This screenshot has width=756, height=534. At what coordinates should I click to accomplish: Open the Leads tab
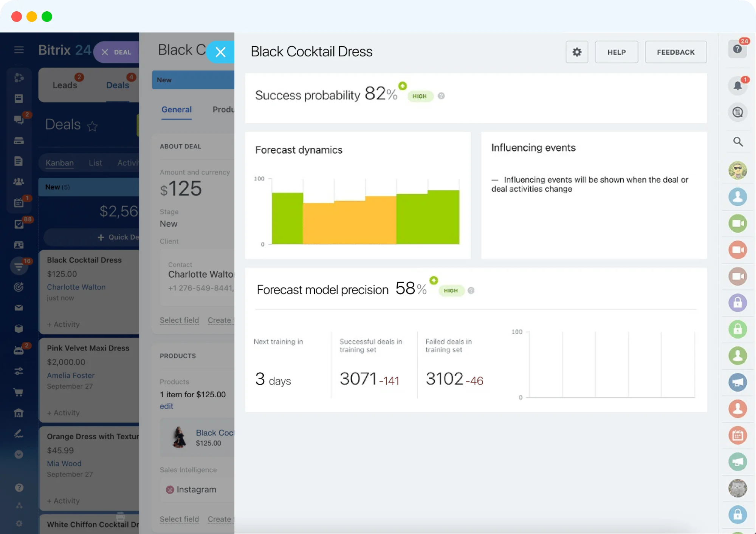coord(65,85)
